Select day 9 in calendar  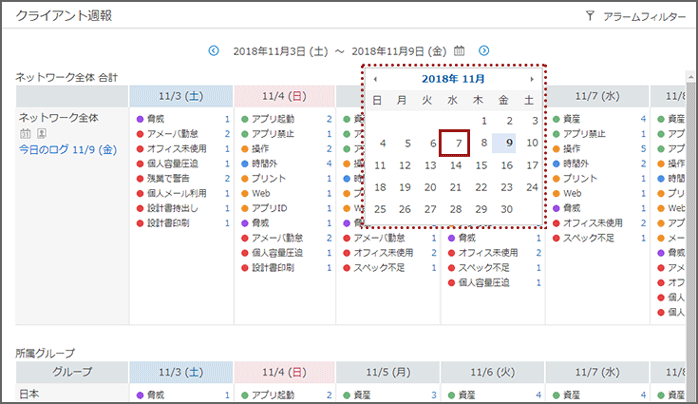tap(504, 143)
